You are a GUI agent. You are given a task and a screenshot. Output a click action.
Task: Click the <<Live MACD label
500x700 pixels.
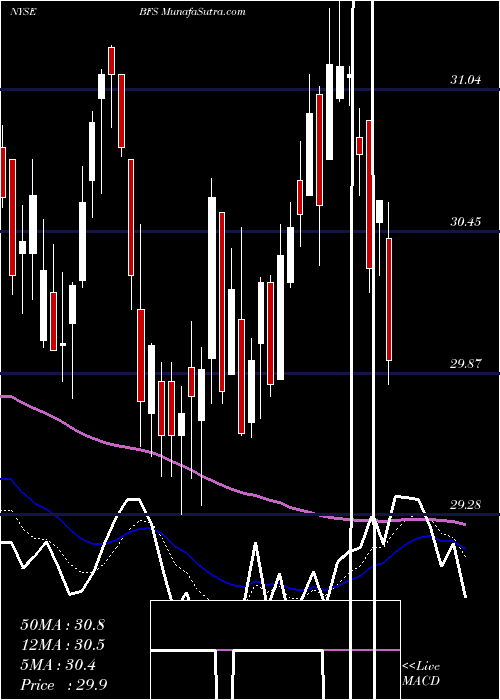(x=421, y=674)
